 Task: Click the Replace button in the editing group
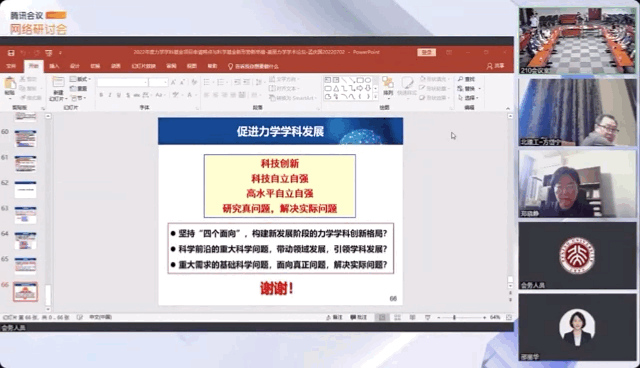point(469,88)
